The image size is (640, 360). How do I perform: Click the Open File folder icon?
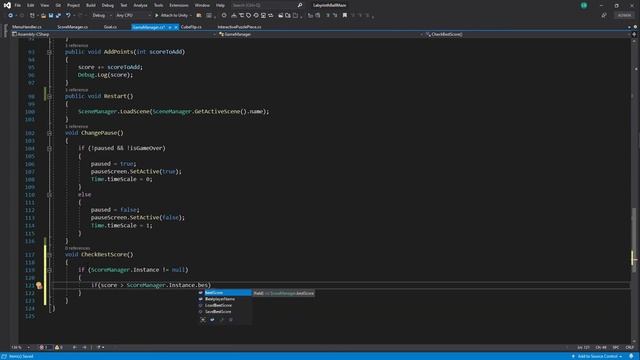pyautogui.click(x=43, y=16)
